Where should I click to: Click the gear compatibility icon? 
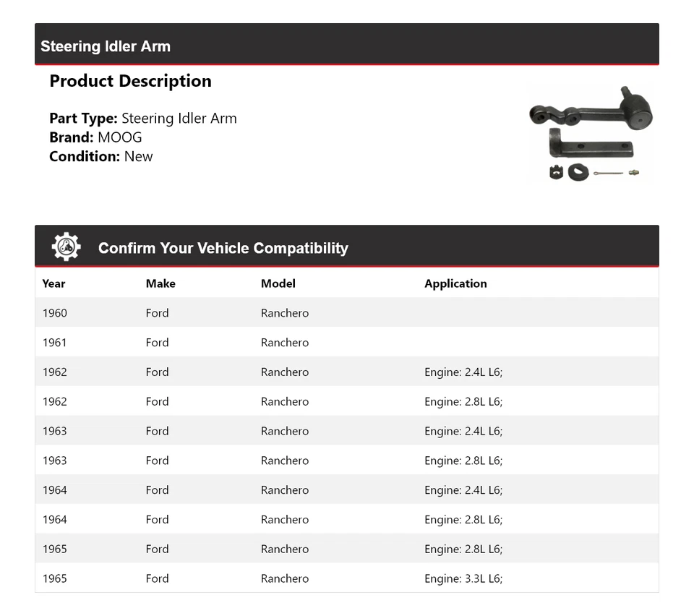pos(66,247)
